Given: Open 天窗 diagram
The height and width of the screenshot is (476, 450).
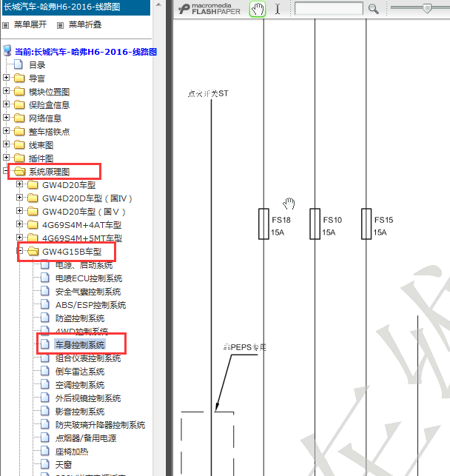Looking at the screenshot, I should (x=64, y=465).
